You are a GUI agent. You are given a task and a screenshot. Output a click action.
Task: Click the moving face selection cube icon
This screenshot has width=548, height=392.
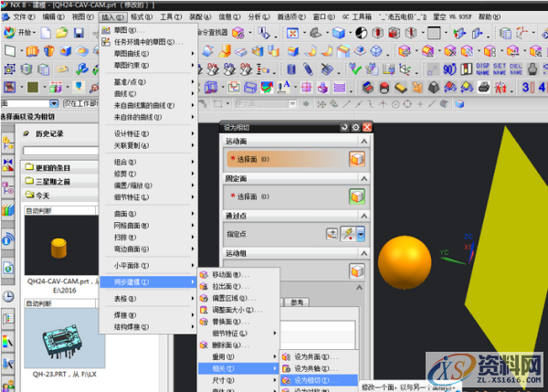click(357, 159)
